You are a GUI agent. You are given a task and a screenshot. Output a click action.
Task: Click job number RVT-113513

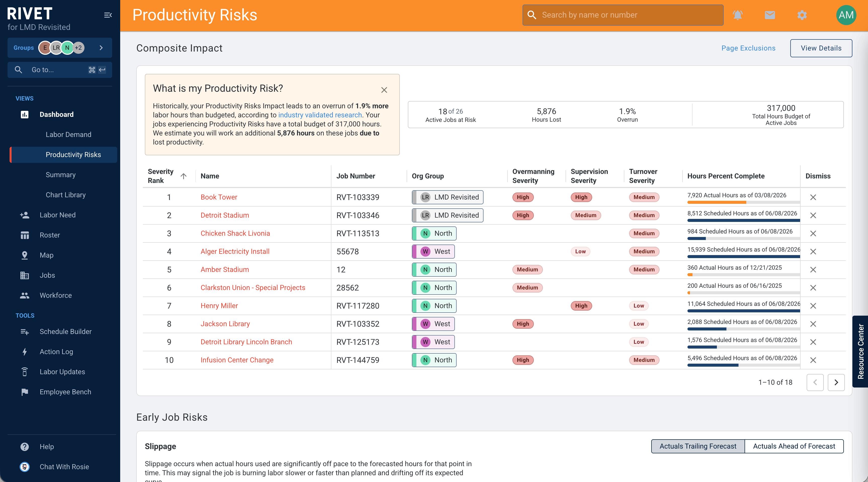point(358,233)
